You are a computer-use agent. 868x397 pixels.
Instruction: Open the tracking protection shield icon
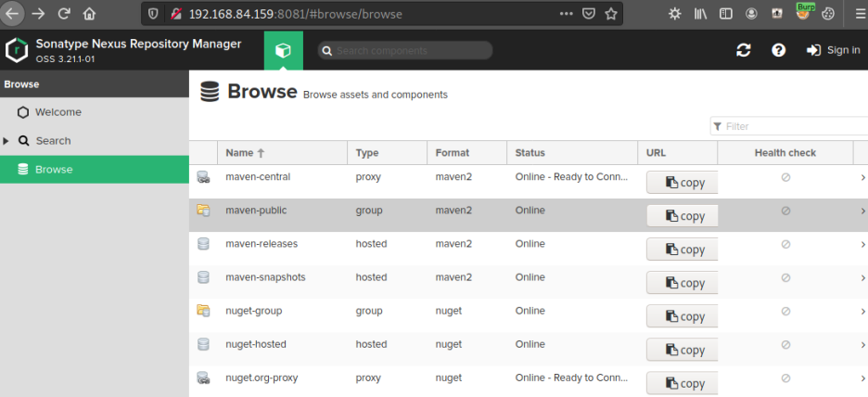(153, 14)
